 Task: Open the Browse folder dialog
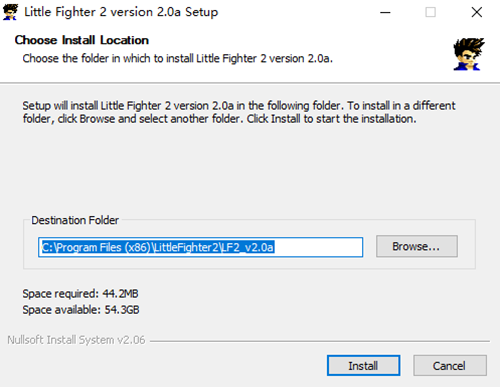417,246
